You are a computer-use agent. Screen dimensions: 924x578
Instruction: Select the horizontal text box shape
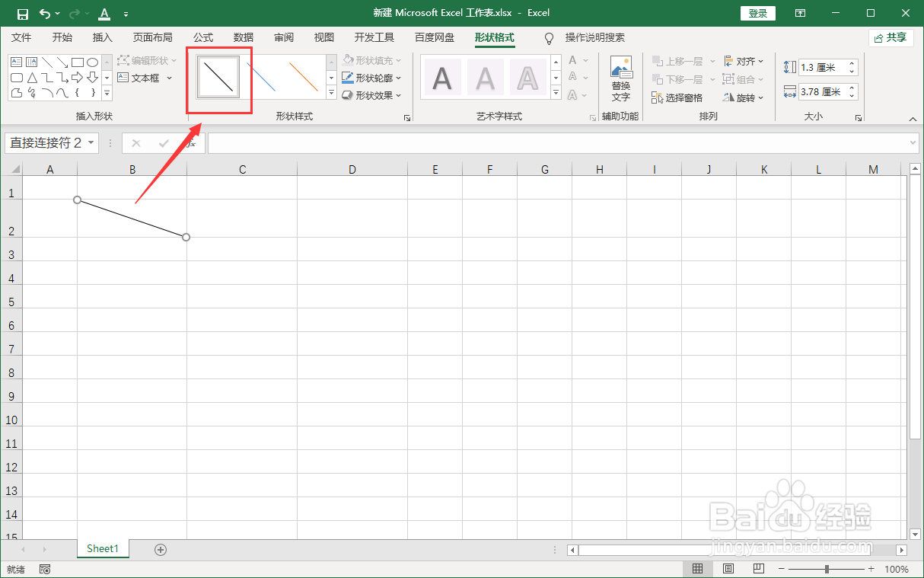(16, 62)
